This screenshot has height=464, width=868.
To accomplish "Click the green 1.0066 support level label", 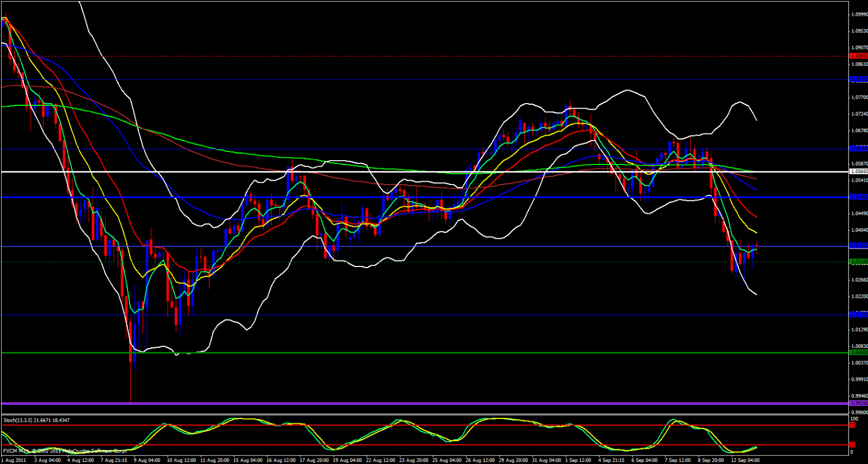I will [x=859, y=353].
